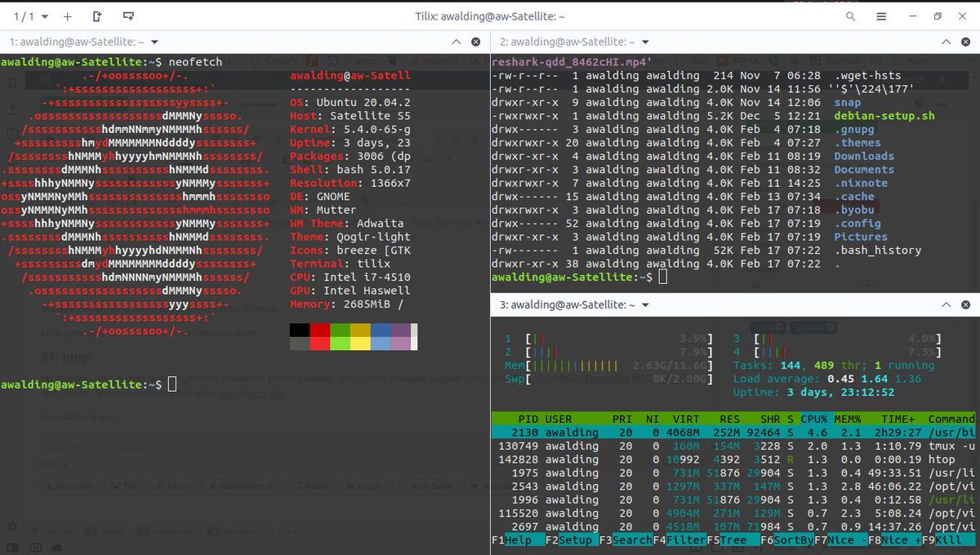The image size is (980, 555).
Task: Toggle maximize on terminal pane 3
Action: click(x=945, y=304)
